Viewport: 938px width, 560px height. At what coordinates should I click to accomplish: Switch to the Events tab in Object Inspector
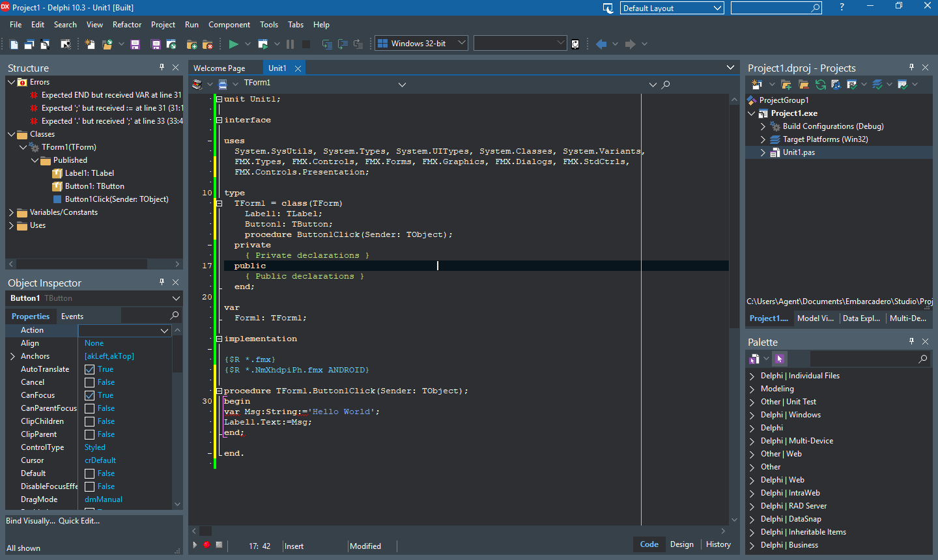coord(72,316)
